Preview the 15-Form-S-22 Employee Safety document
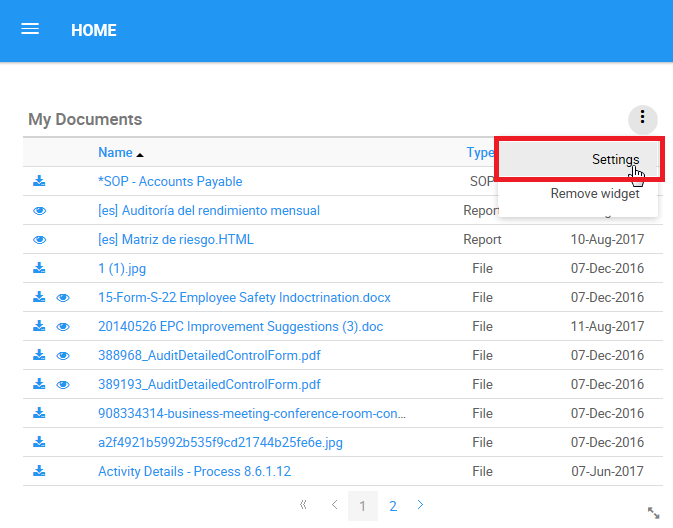 (x=63, y=297)
